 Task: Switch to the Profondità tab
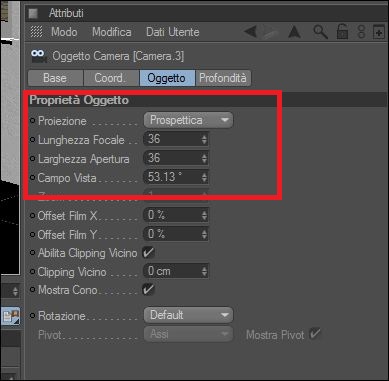point(223,78)
